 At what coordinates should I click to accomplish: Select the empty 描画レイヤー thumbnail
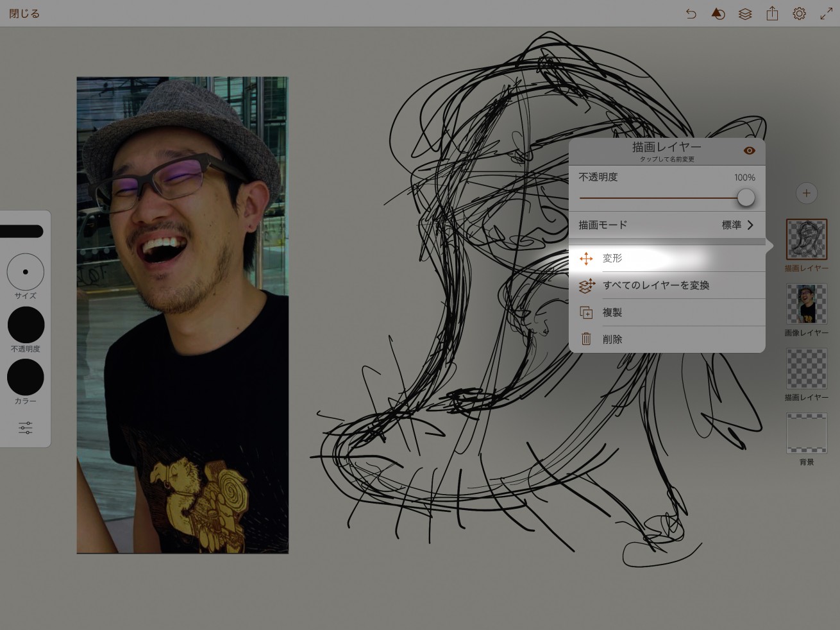(807, 368)
